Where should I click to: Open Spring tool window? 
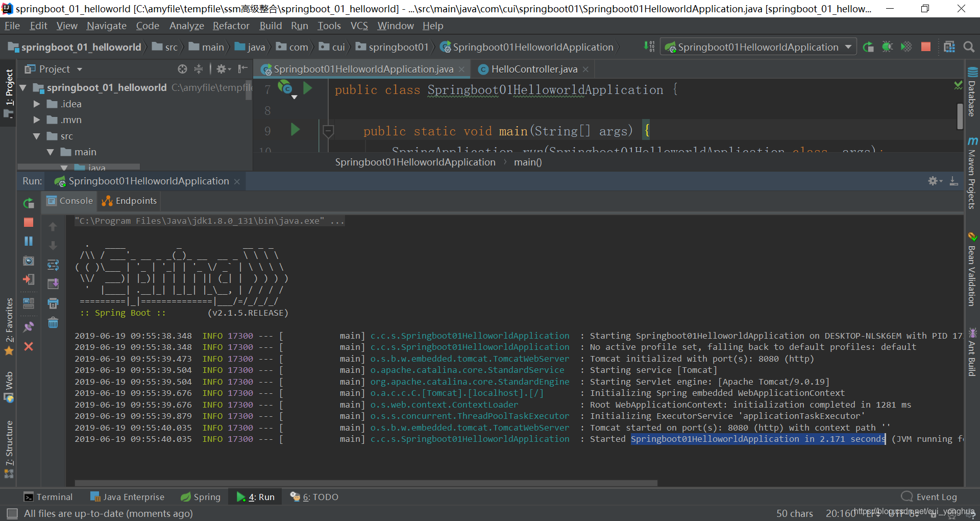pyautogui.click(x=201, y=497)
